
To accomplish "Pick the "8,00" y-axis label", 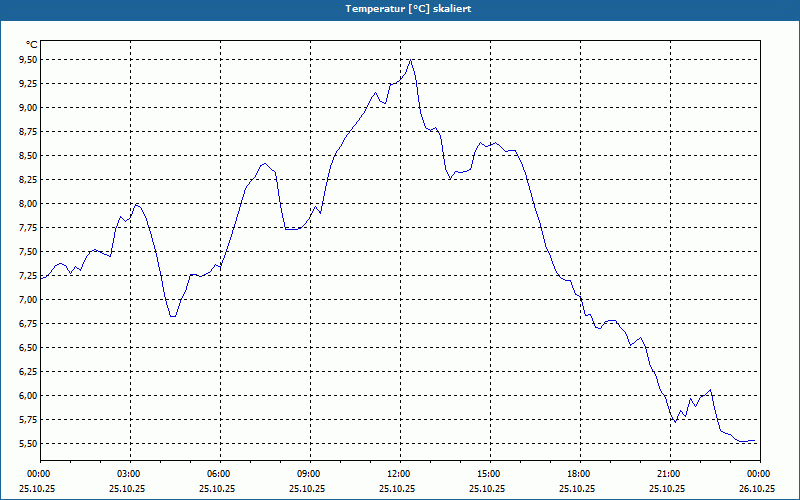I will [x=28, y=204].
